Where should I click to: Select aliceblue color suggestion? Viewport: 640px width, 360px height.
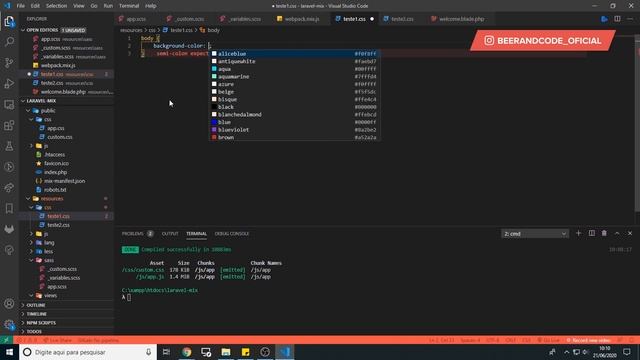pyautogui.click(x=295, y=53)
